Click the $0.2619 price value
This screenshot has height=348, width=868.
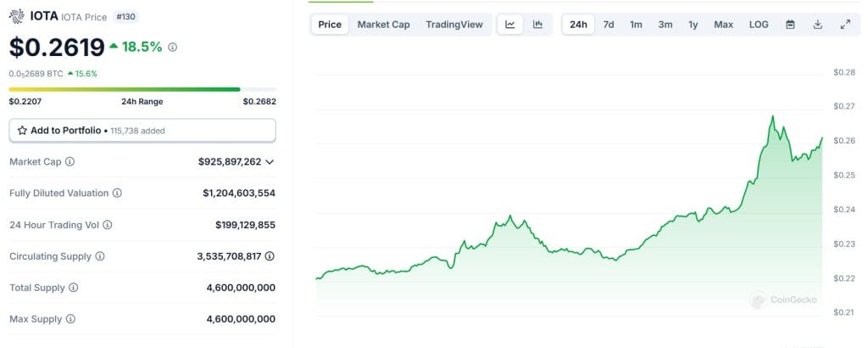(57, 48)
